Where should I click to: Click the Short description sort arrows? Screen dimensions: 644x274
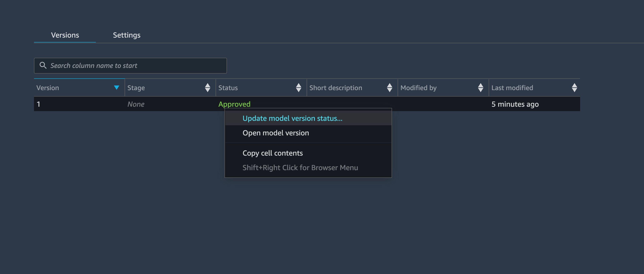[x=389, y=88]
